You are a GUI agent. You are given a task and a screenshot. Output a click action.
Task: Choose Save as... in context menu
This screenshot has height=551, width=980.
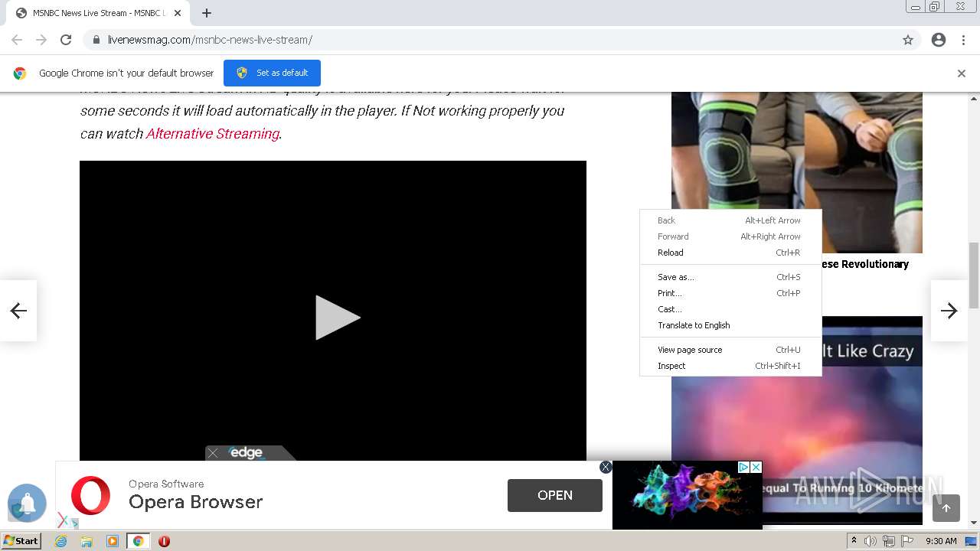point(730,277)
